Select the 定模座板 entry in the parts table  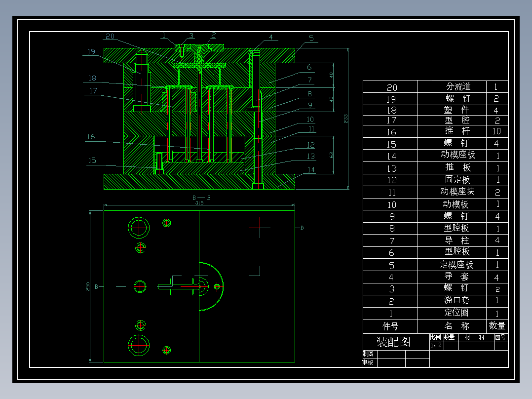[x=456, y=264]
